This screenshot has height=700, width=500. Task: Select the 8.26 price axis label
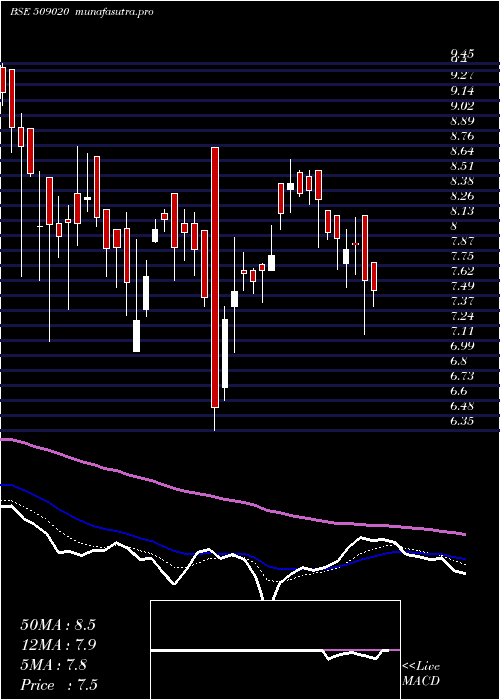point(462,196)
